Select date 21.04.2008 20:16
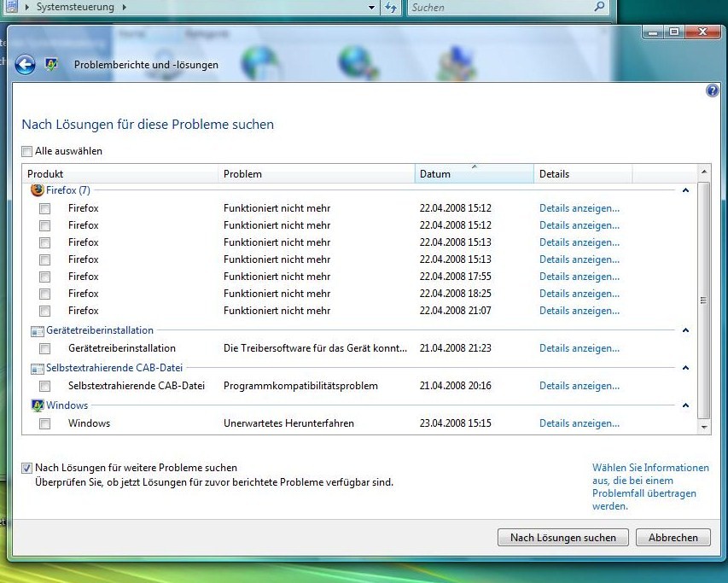Screen dimensions: 728x583 pos(455,386)
